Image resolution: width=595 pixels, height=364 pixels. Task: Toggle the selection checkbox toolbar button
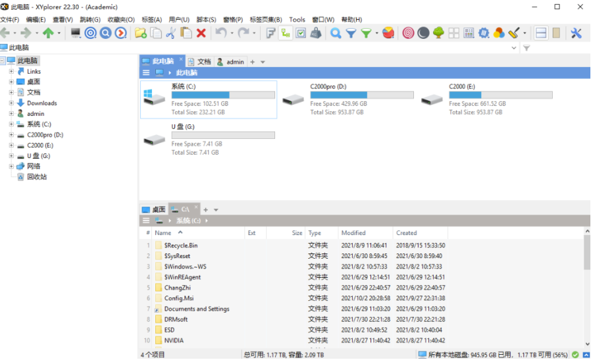[301, 33]
